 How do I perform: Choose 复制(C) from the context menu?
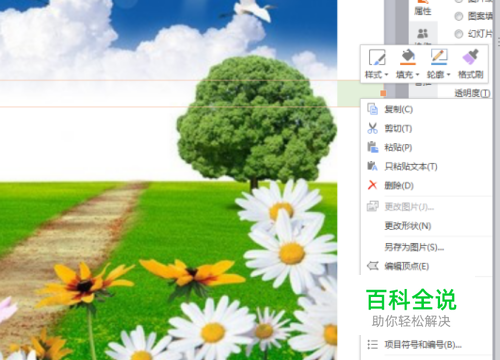[x=427, y=109]
